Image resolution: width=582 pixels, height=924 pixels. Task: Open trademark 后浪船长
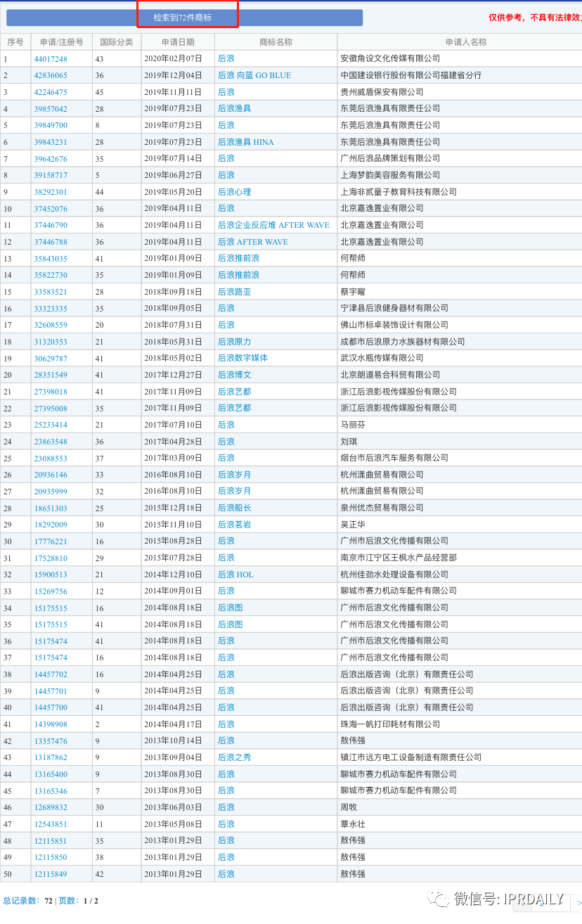click(234, 508)
